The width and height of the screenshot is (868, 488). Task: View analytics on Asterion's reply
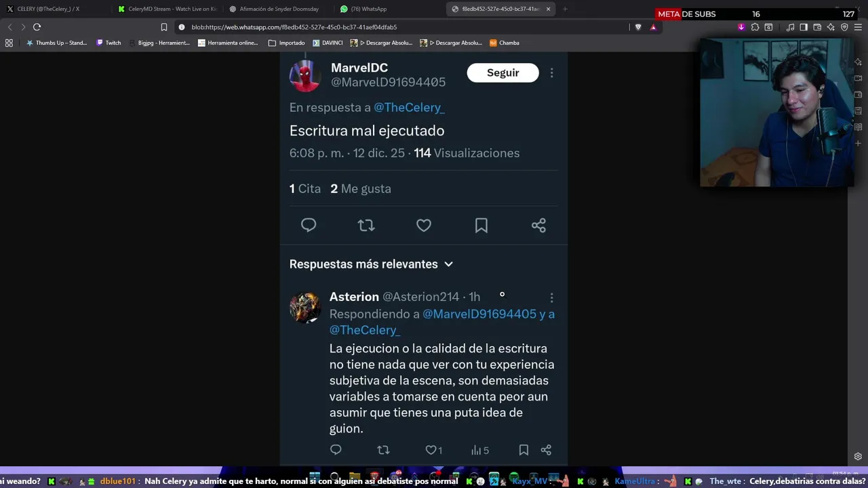(x=480, y=450)
